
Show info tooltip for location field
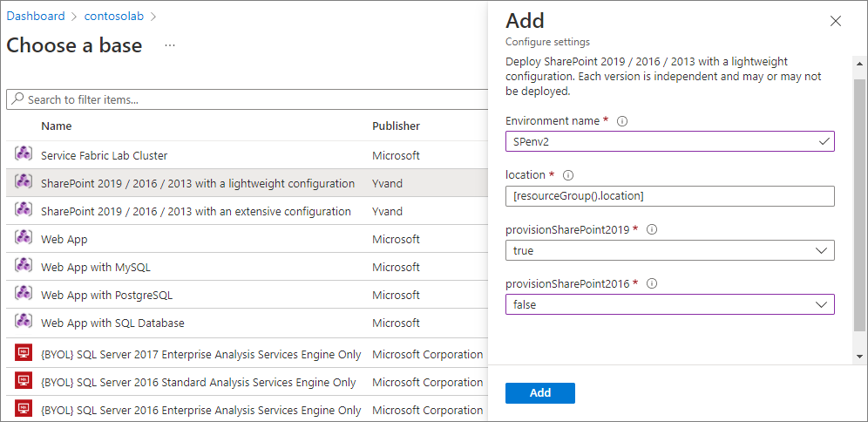pyautogui.click(x=568, y=175)
